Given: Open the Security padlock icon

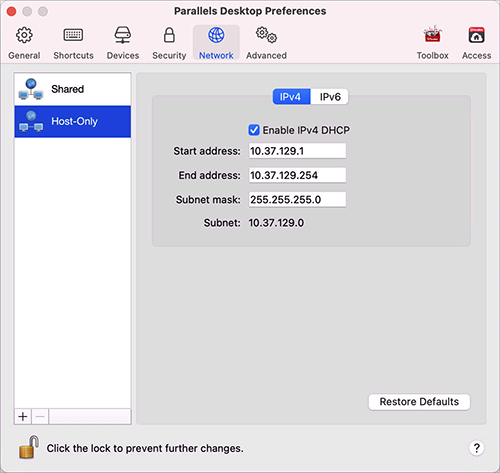Looking at the screenshot, I should click(x=169, y=35).
